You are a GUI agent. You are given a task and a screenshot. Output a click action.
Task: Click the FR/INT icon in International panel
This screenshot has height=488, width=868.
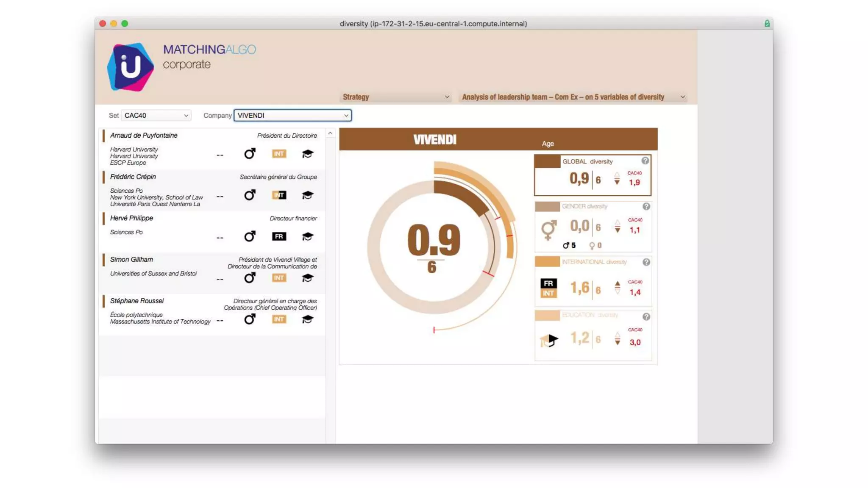click(x=548, y=288)
